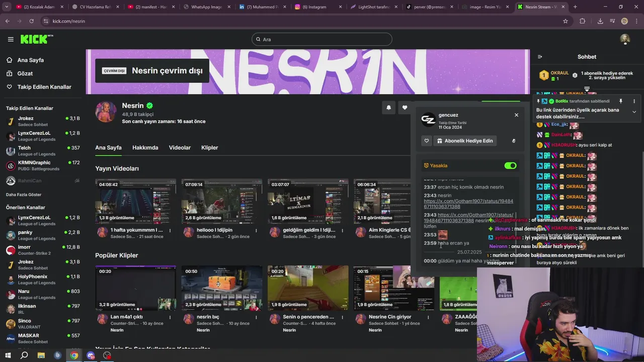Viewport: 644px width, 362px height.
Task: Open the 04:08:42 stream video thumbnail
Action: point(135,201)
